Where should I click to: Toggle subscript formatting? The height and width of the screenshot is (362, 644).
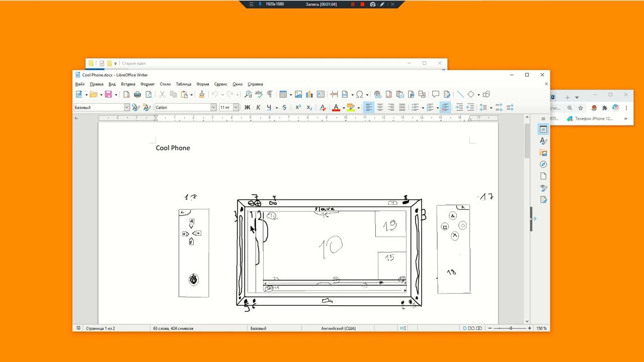tap(309, 108)
